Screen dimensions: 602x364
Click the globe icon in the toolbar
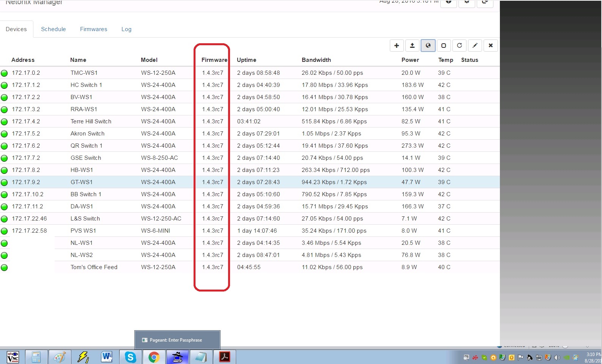tap(428, 46)
